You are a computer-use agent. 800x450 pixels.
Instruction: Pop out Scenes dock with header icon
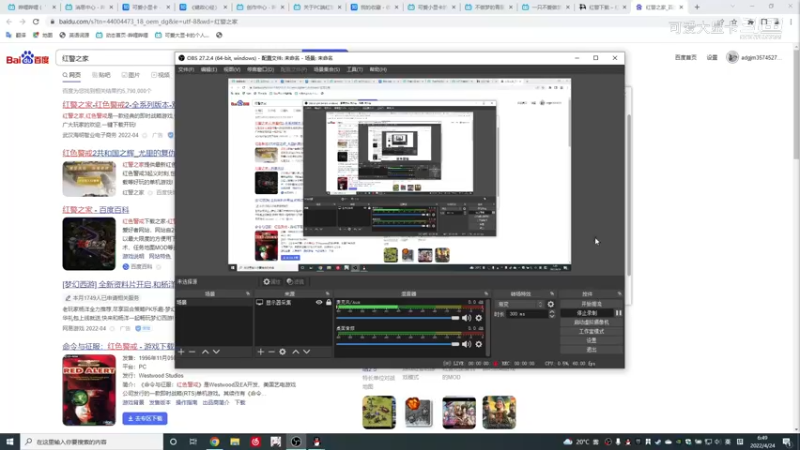248,294
